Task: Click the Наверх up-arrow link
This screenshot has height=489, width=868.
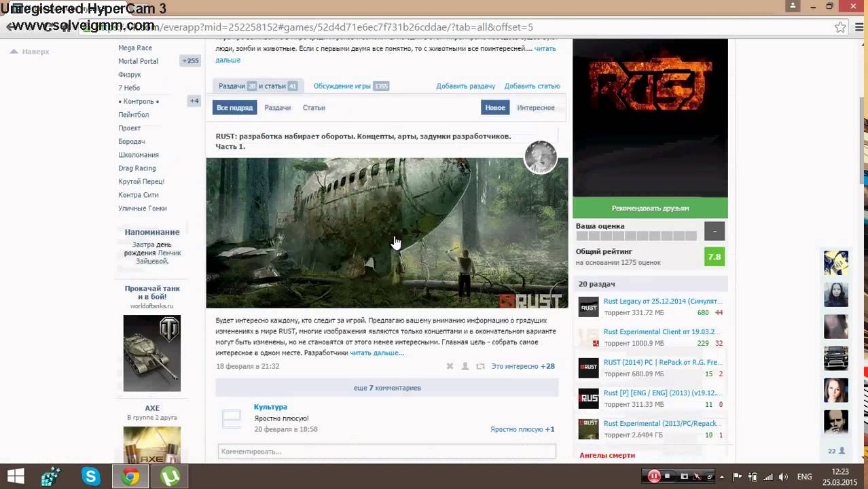Action: 30,52
